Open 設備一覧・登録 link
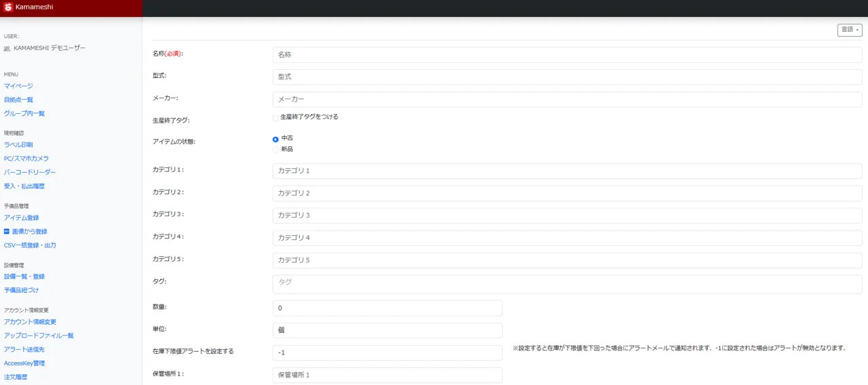868x385 pixels. (x=24, y=277)
